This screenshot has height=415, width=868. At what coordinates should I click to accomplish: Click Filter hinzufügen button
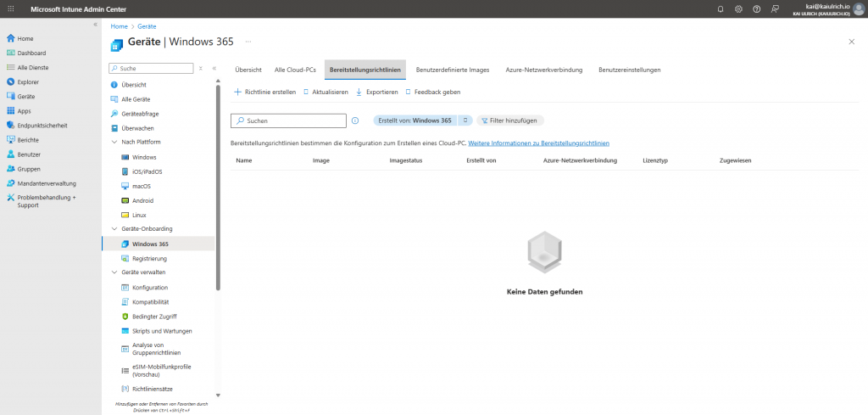[510, 121]
